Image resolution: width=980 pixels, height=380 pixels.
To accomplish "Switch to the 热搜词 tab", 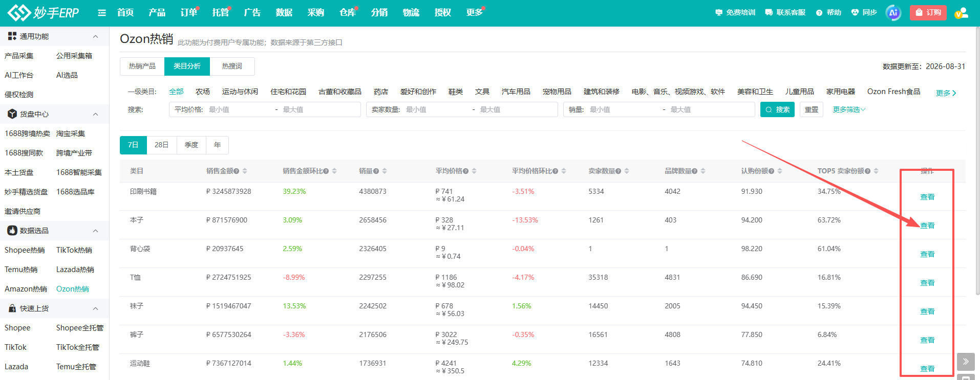I will [x=232, y=66].
